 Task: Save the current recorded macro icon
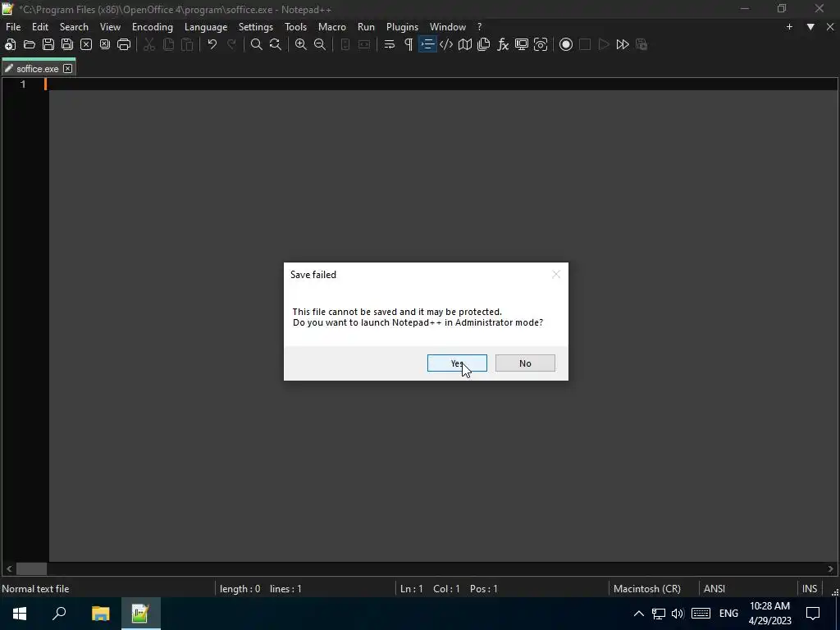coord(641,44)
